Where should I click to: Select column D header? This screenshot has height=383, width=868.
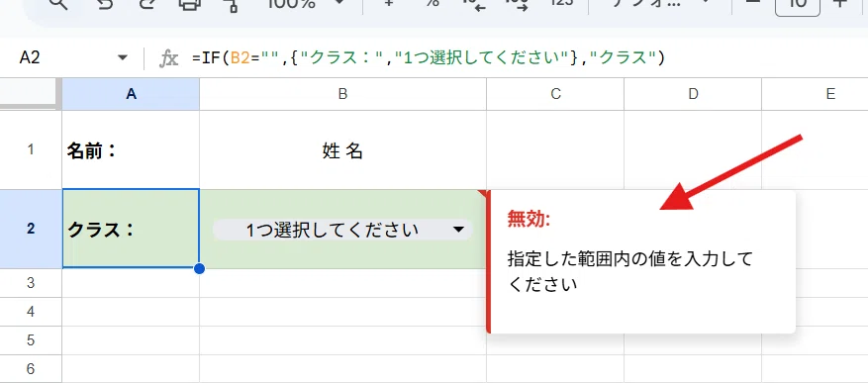[x=693, y=94]
